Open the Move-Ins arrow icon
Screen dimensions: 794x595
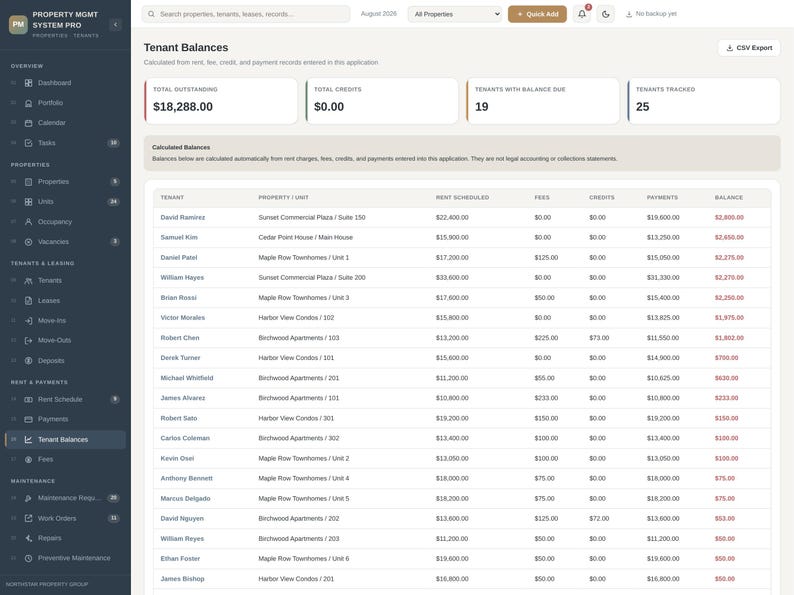click(x=28, y=321)
